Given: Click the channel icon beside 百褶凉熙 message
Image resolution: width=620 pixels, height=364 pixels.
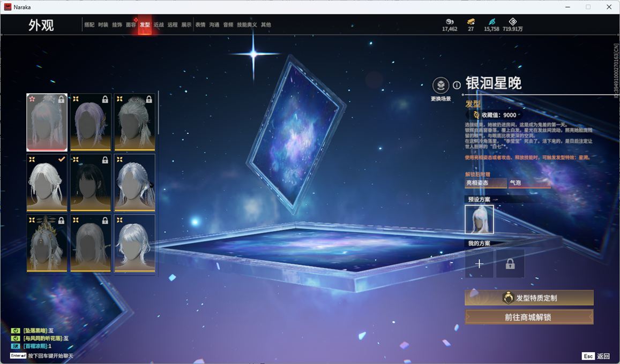Looking at the screenshot, I should [16, 346].
